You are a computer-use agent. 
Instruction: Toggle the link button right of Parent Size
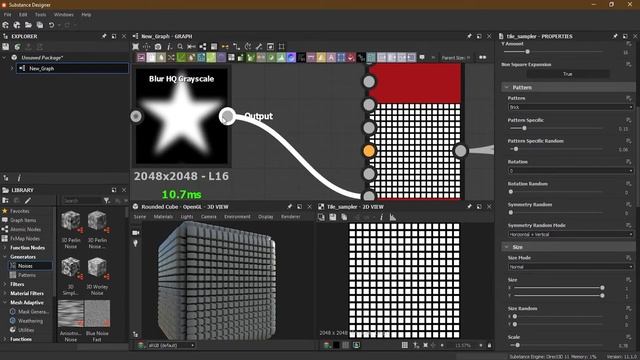tap(482, 58)
